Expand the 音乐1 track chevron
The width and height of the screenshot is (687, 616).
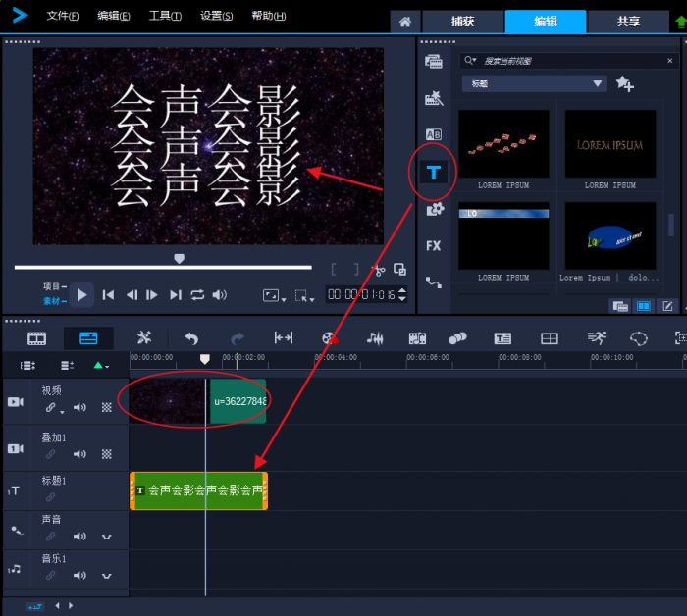pyautogui.click(x=106, y=576)
